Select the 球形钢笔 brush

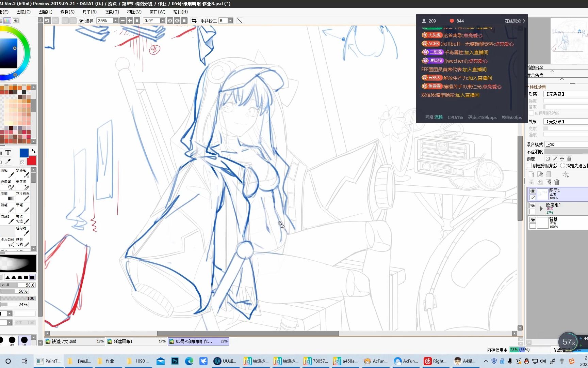point(23,196)
